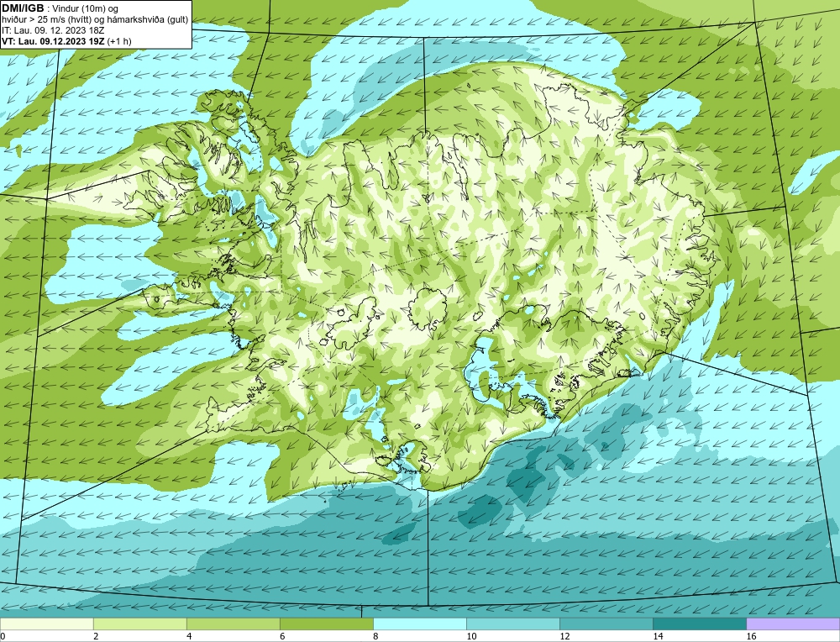Click the 14–16 m/s dark teal swatch
Image resolution: width=840 pixels, height=642 pixels.
pos(699,624)
